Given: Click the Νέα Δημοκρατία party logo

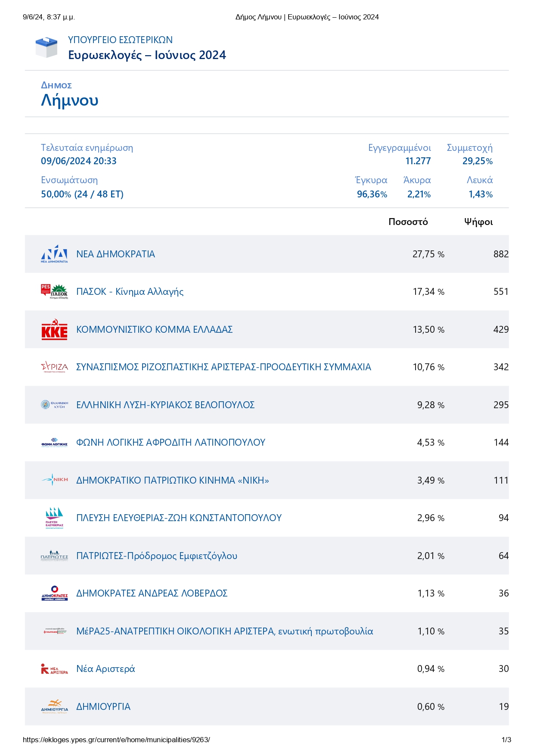Looking at the screenshot, I should pos(54,254).
